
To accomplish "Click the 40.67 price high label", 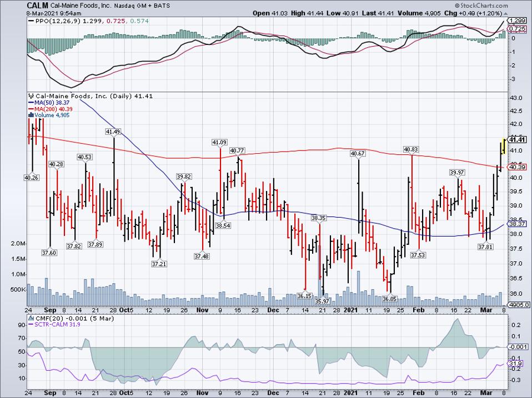I will click(x=358, y=154).
